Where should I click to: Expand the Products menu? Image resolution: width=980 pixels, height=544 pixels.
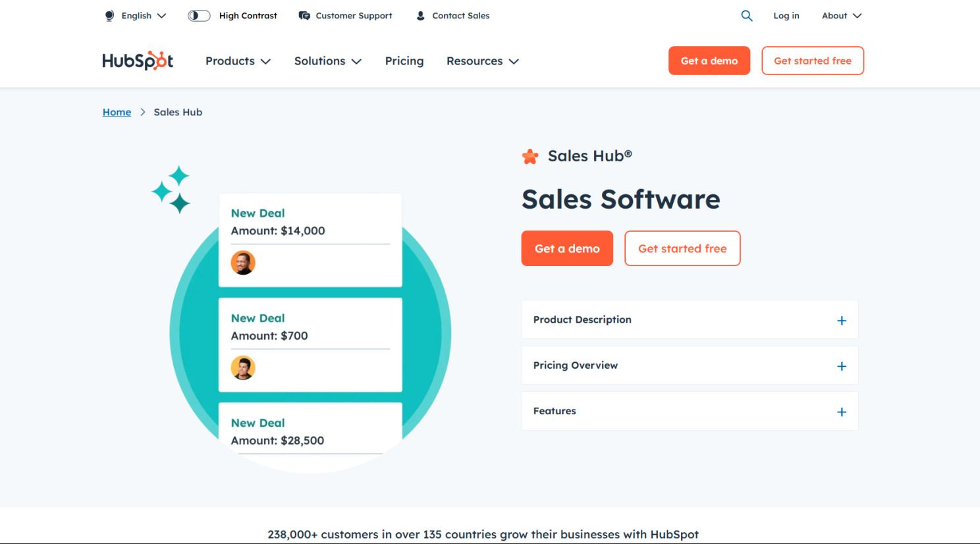238,61
